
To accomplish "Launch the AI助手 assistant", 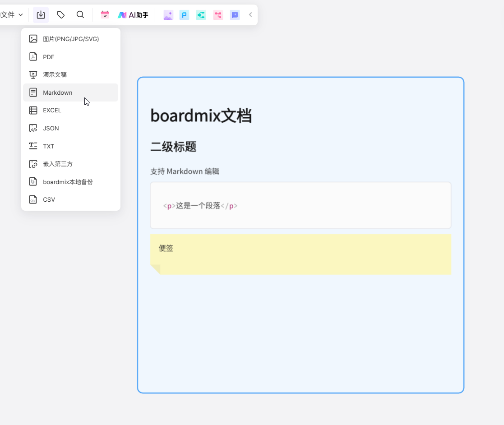I will point(133,15).
